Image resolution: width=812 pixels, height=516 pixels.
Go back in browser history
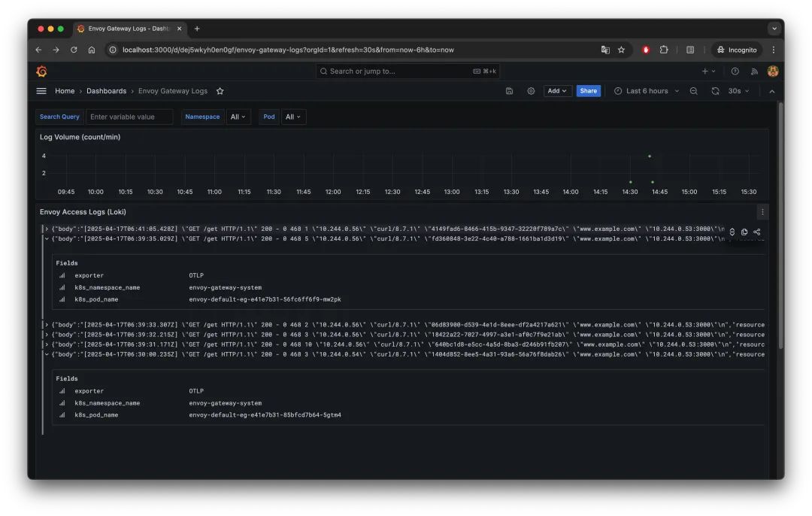[x=38, y=50]
